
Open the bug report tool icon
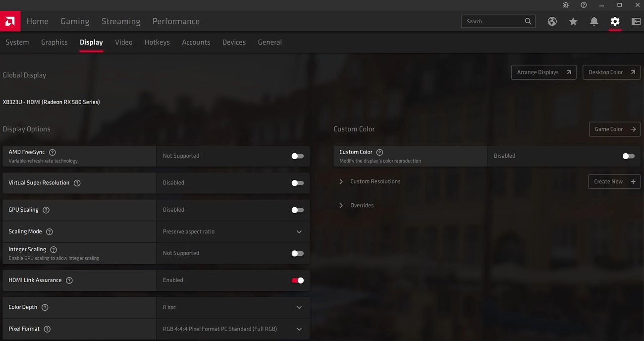[x=566, y=5]
